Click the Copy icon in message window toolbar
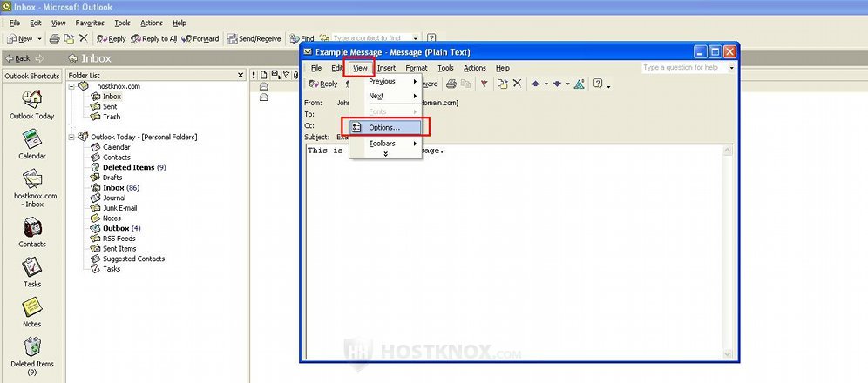 pos(465,84)
